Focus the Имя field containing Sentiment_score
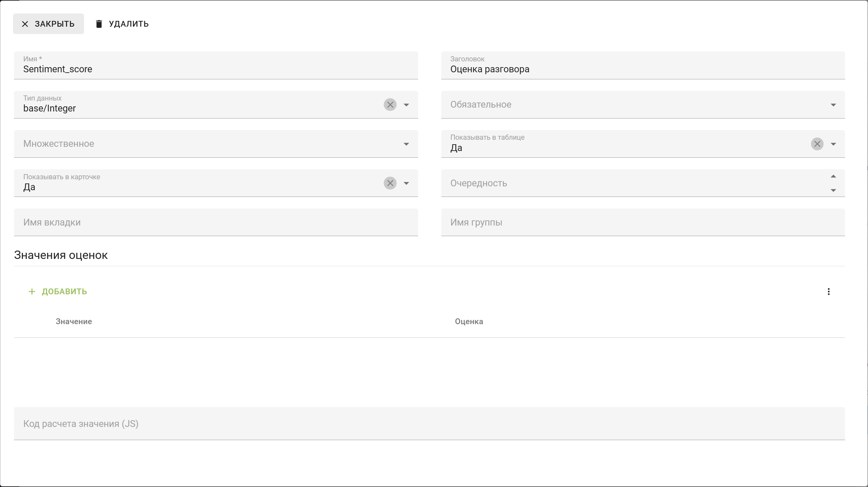 (216, 69)
